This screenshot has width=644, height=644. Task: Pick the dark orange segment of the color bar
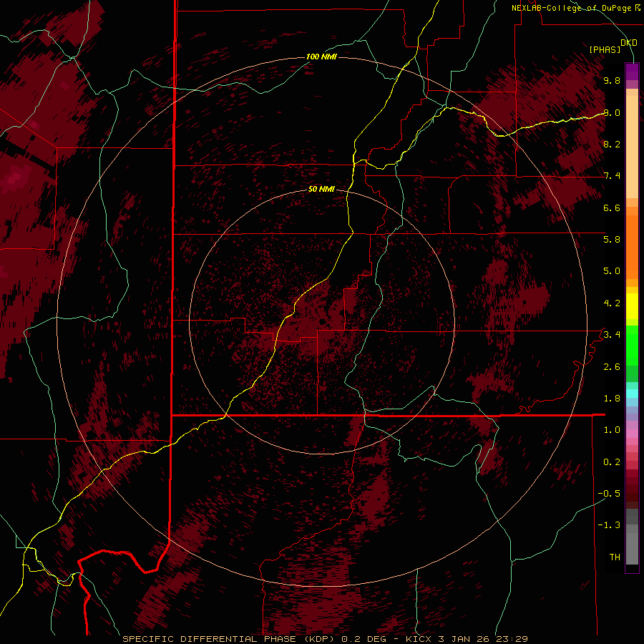pos(632,248)
